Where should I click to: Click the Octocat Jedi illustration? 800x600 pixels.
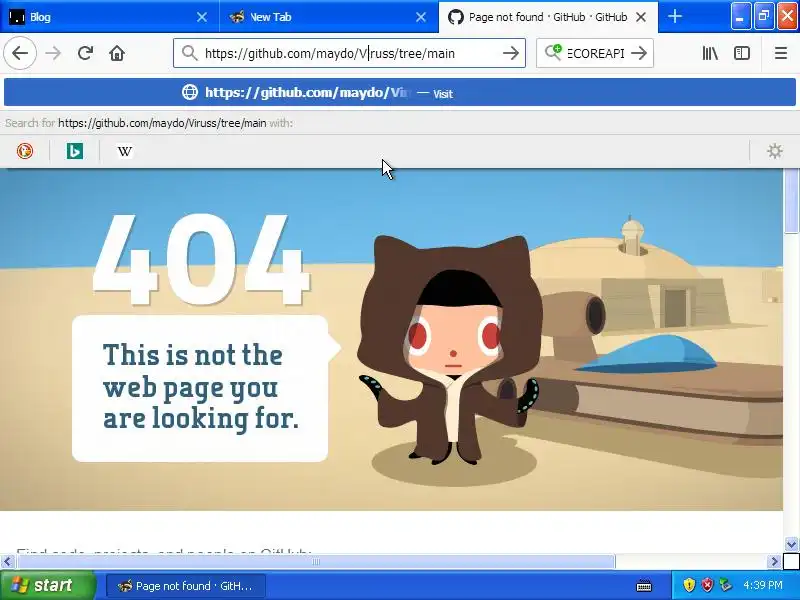click(448, 352)
